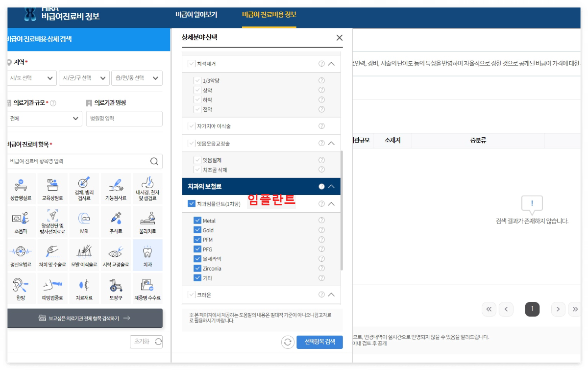The image size is (588, 370).
Task: Uncheck the Gold material checkbox
Action: click(x=198, y=229)
